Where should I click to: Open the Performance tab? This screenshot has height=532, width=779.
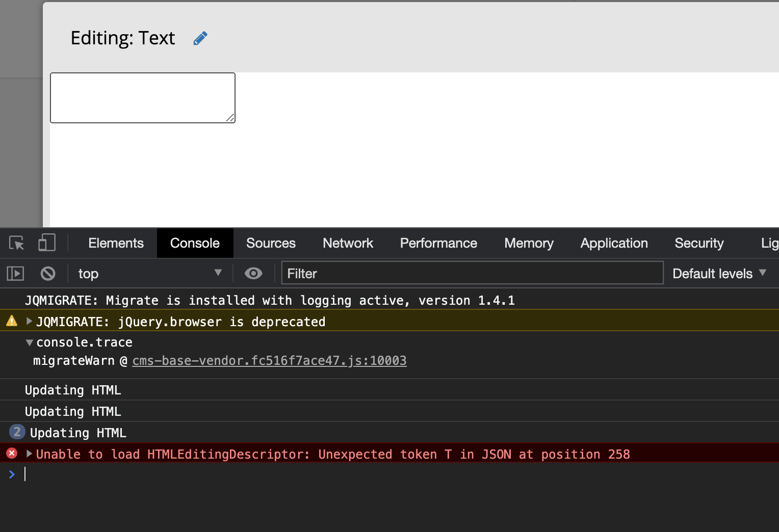click(x=438, y=243)
